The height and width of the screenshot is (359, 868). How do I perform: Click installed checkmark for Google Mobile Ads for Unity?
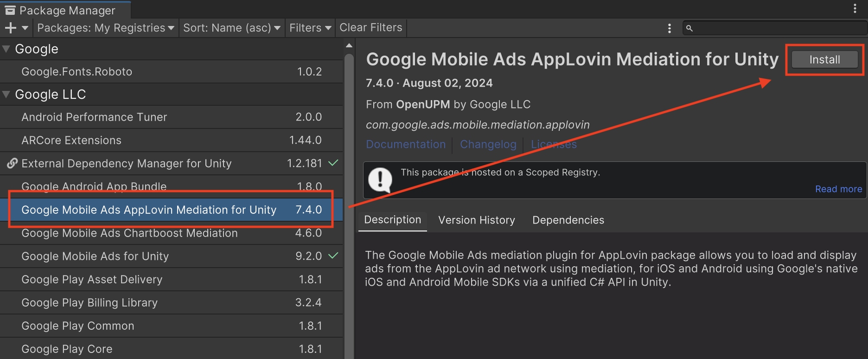[333, 256]
